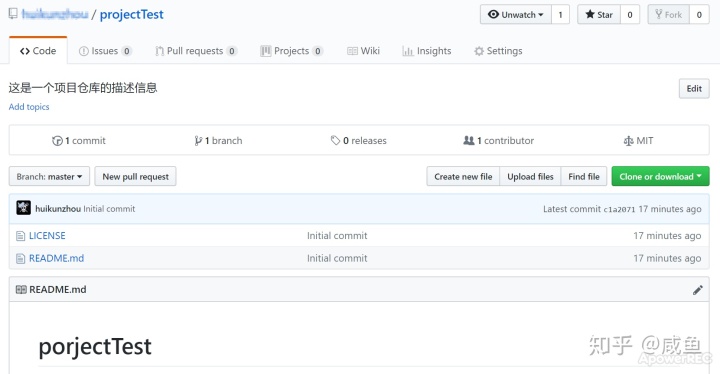Open the Clone or download dropdown
The width and height of the screenshot is (720, 374).
660,176
